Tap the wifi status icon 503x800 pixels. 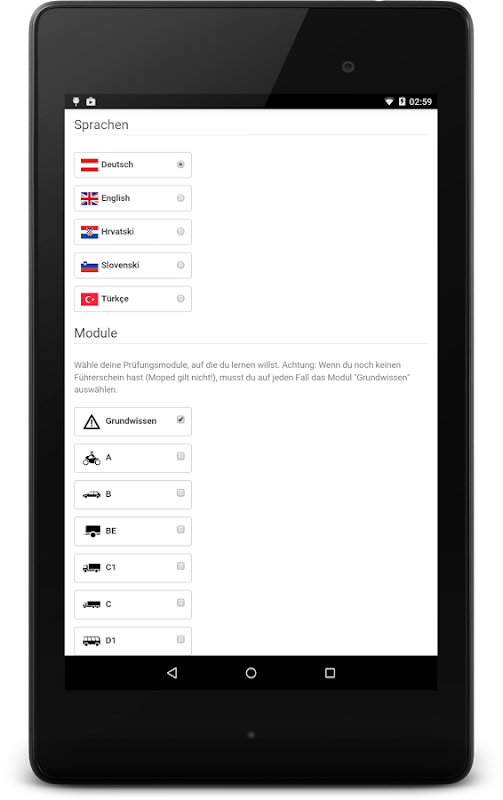(x=389, y=102)
